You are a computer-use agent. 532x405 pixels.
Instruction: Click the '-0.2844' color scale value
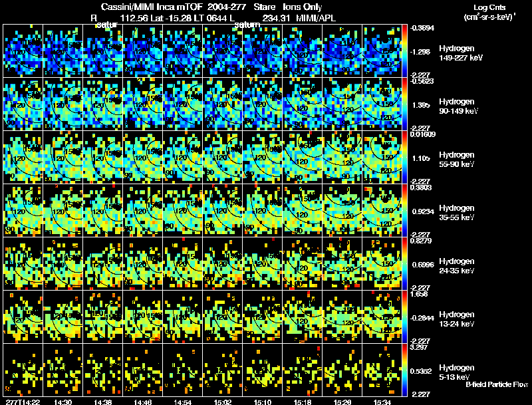click(x=422, y=318)
